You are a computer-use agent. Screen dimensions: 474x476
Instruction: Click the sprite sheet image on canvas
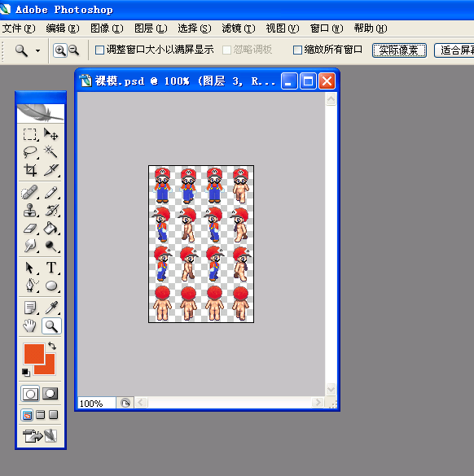pyautogui.click(x=201, y=244)
